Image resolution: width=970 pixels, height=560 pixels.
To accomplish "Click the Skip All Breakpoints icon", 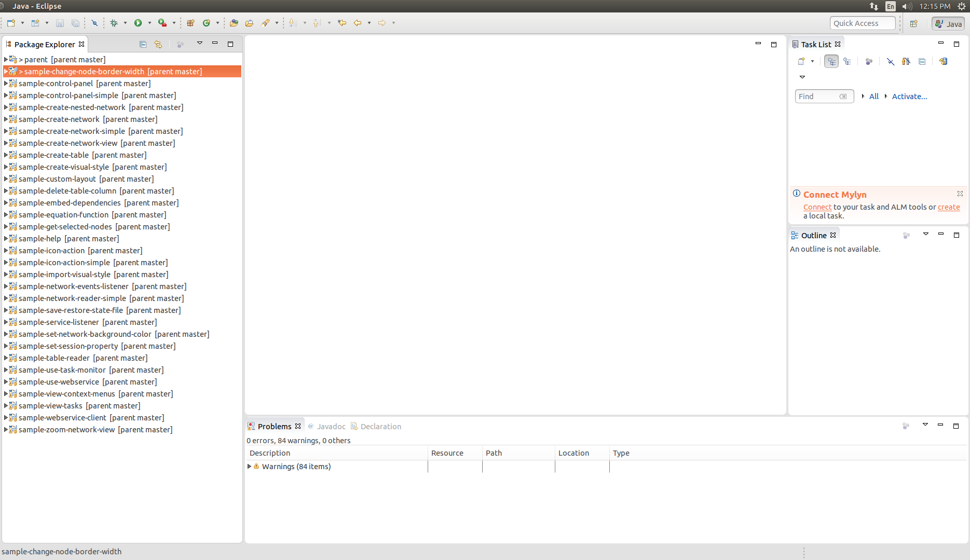I will [94, 23].
